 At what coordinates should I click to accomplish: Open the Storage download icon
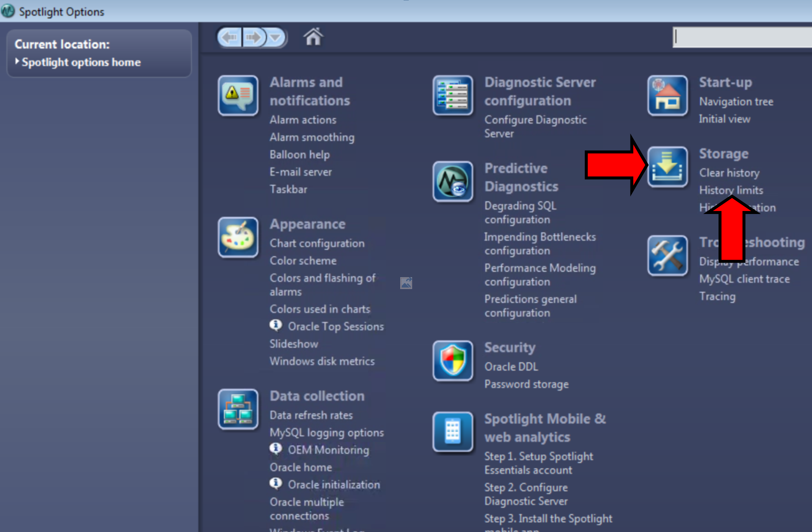coord(668,167)
